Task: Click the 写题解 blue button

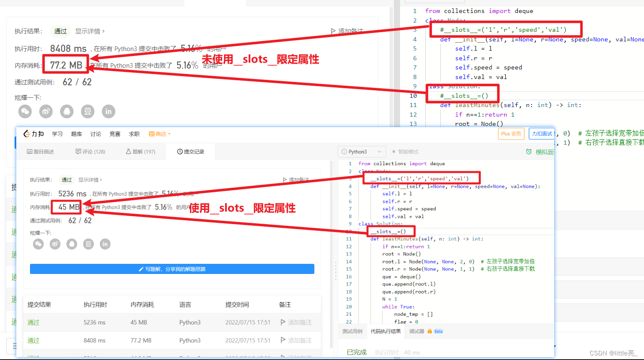Action: 172,269
